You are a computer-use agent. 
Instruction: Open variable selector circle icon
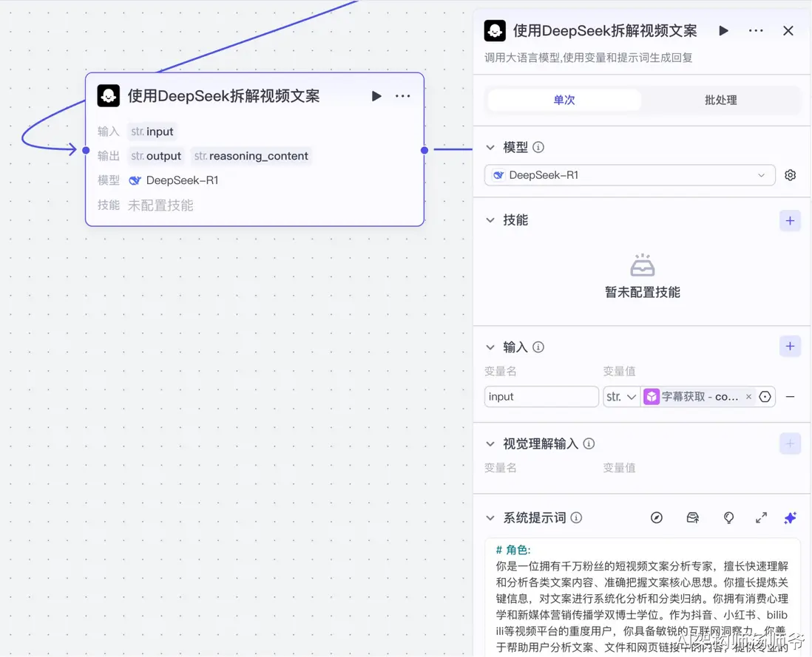(765, 397)
